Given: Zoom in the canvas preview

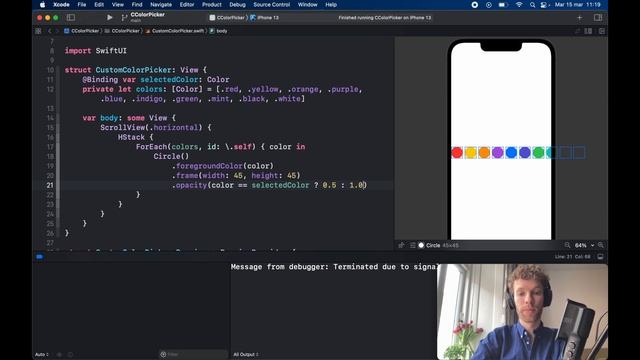Looking at the screenshot, I should [x=601, y=245].
